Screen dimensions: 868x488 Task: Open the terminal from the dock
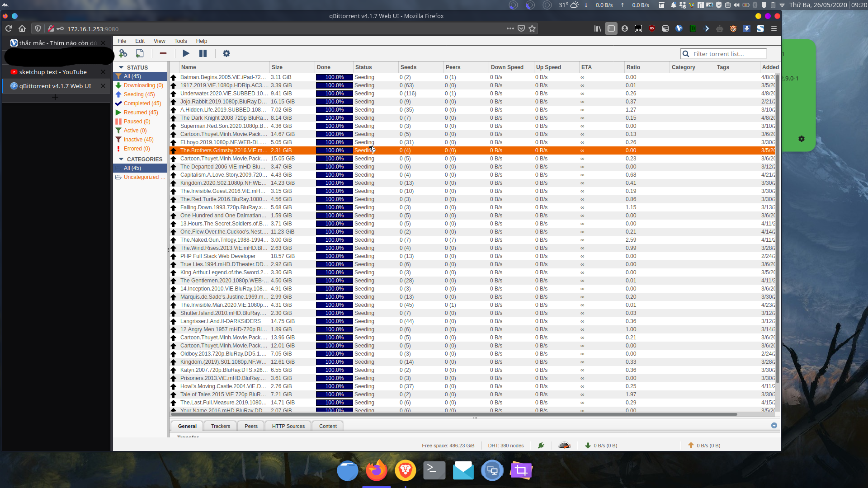coord(434,470)
